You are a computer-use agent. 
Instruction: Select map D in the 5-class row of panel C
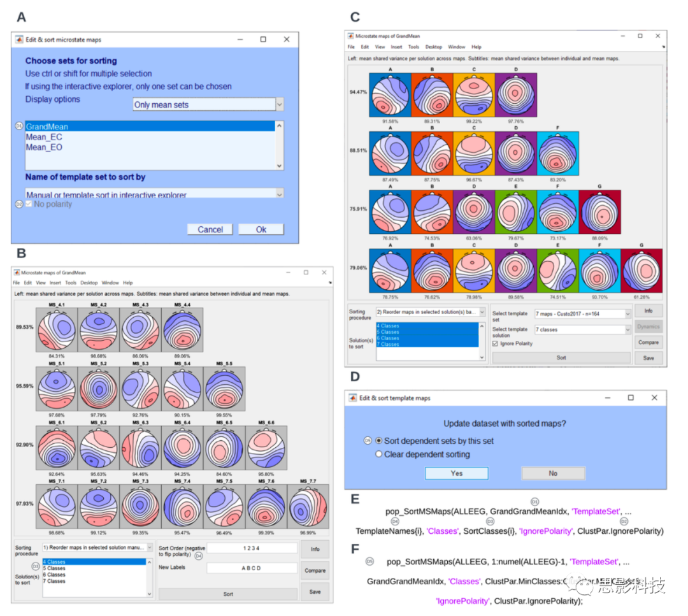click(x=516, y=154)
